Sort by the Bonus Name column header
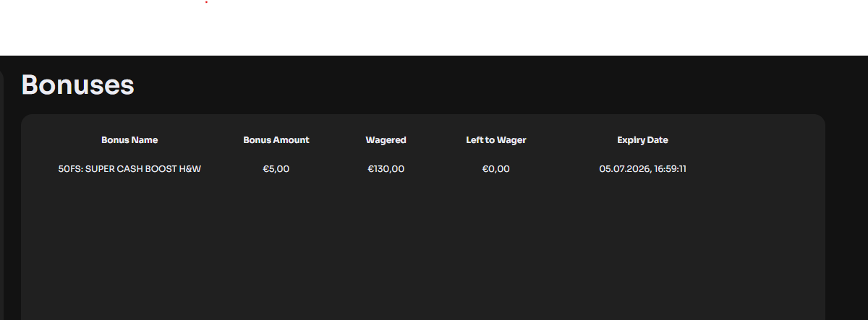The image size is (868, 320). (x=129, y=140)
